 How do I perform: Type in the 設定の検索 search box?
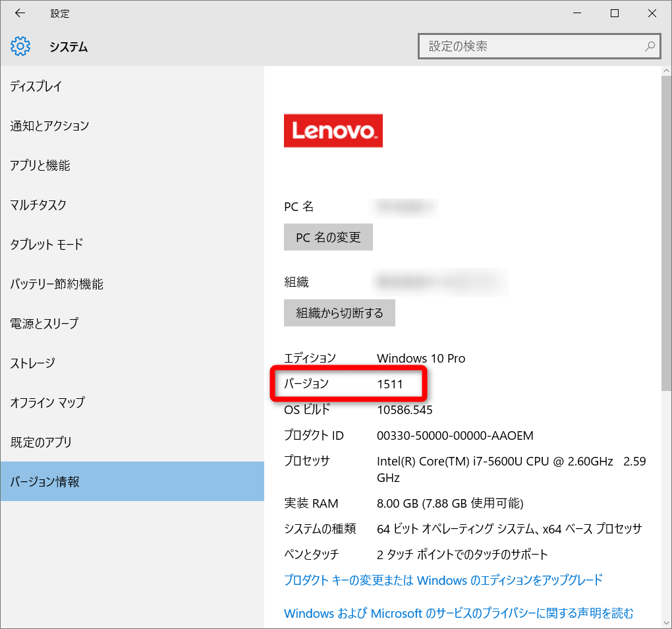pyautogui.click(x=530, y=47)
